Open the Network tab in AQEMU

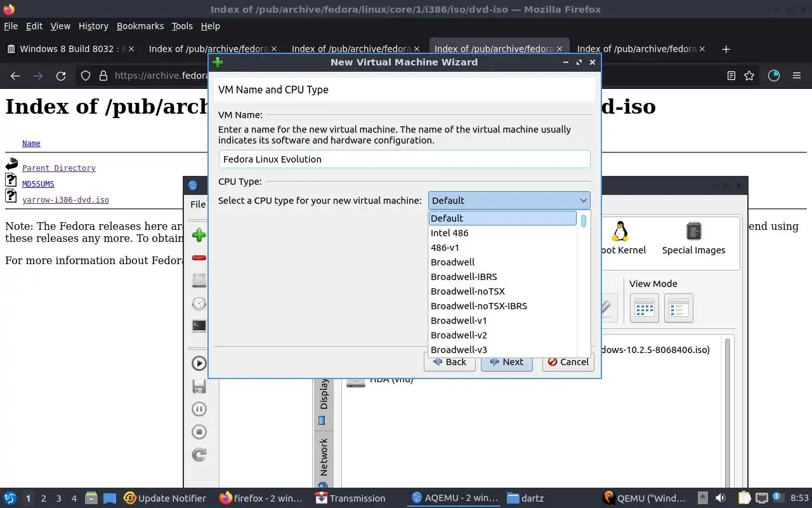click(324, 457)
